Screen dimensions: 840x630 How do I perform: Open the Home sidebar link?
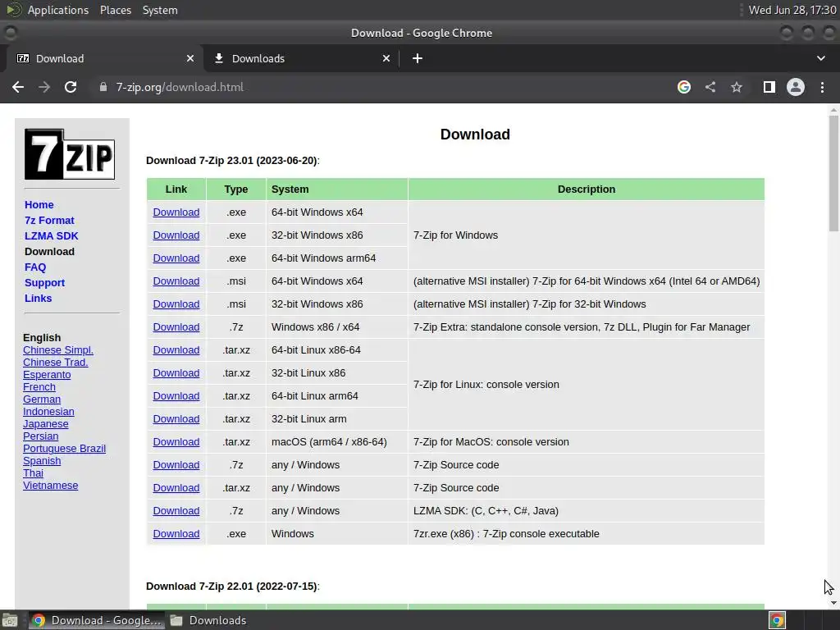tap(39, 204)
